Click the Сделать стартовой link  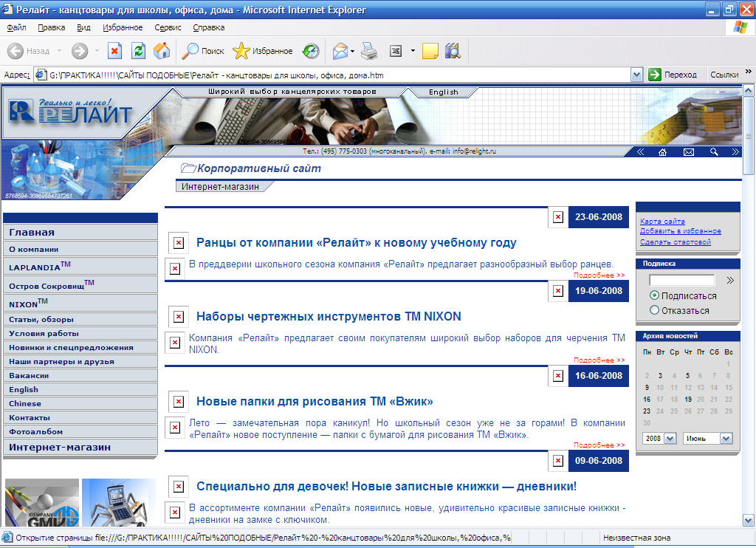pos(675,242)
